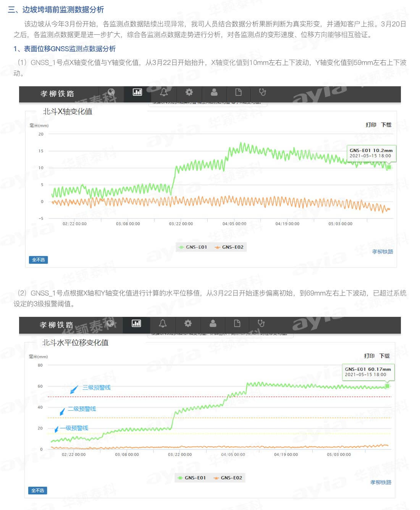Open the 孝柳铁路 link below the first chart legend
420x510 pixels.
pos(383,252)
